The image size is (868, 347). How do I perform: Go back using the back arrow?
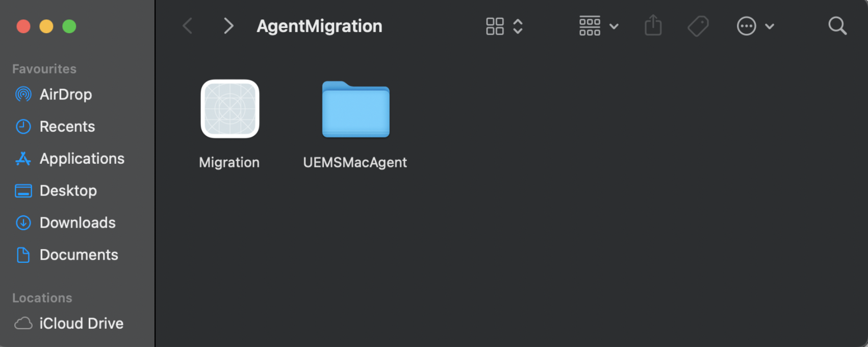click(187, 26)
